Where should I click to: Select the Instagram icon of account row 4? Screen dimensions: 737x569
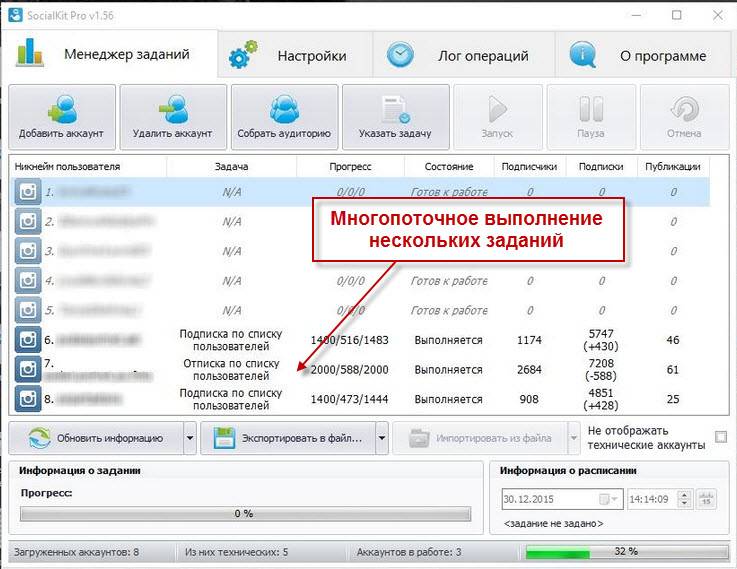pos(28,280)
